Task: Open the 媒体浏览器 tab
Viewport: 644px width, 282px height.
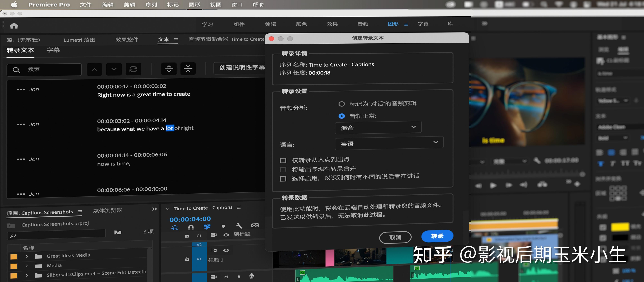Action: (108, 211)
